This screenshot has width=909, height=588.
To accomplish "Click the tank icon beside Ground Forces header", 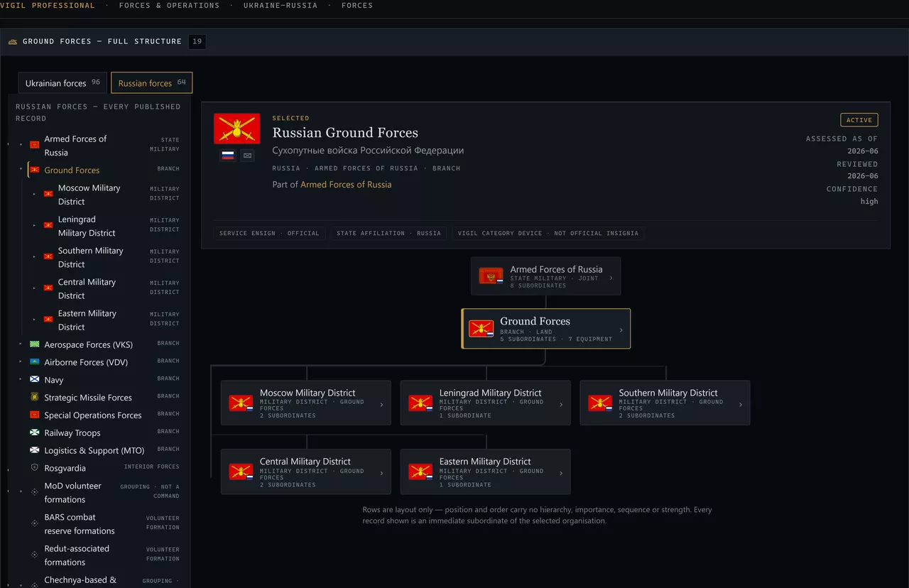I will pos(12,42).
